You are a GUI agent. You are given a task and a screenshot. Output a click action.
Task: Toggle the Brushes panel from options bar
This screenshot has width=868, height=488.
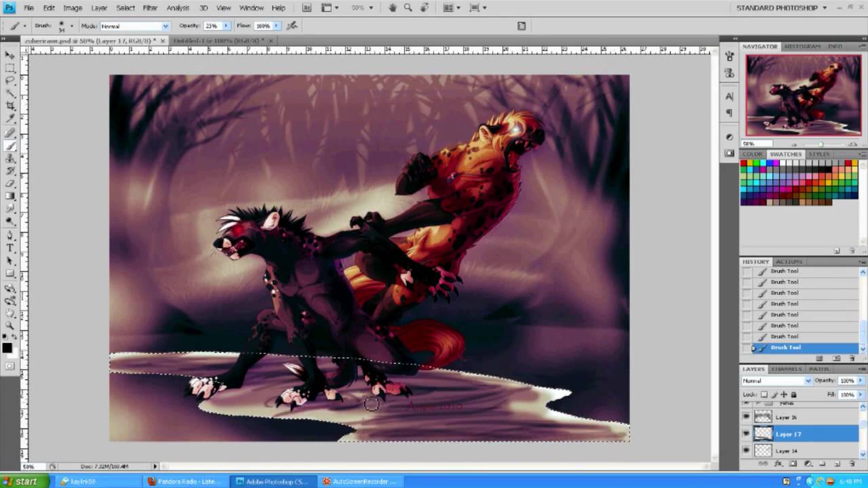click(x=521, y=26)
